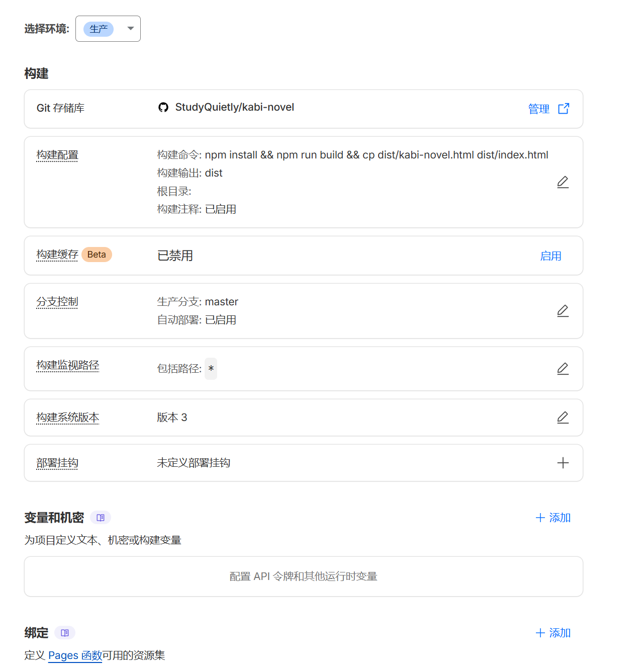Edit 构建配置 using the pencil icon

click(x=563, y=182)
